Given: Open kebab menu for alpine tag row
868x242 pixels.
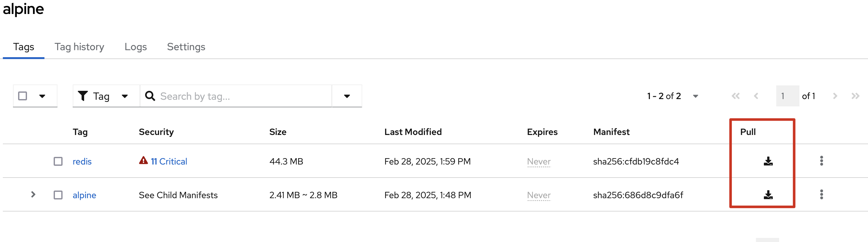Looking at the screenshot, I should (x=821, y=194).
